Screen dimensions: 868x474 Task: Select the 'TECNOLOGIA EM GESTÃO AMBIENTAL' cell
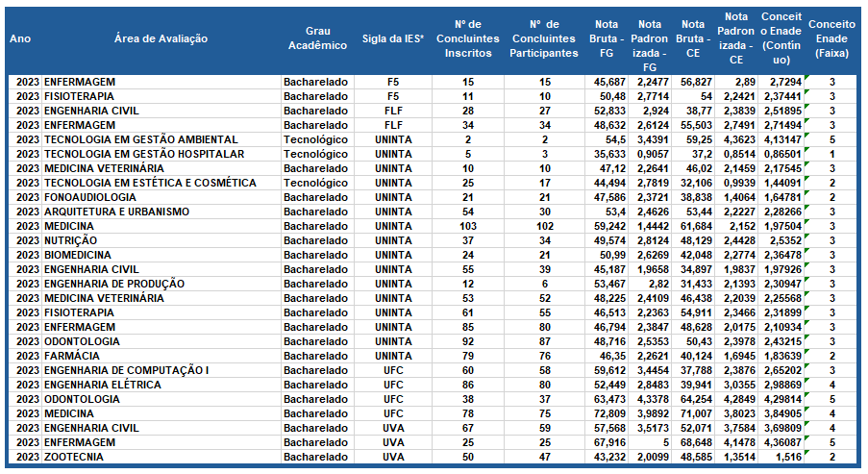coord(141,139)
